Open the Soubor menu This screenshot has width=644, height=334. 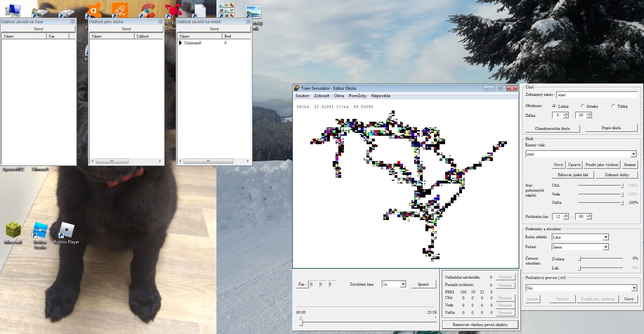tap(302, 96)
